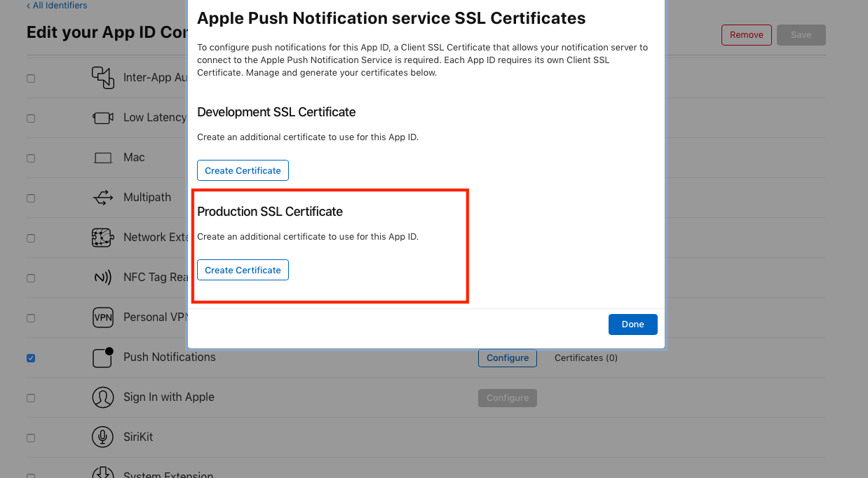868x478 pixels.
Task: Create a Production SSL Certificate
Action: 243,270
